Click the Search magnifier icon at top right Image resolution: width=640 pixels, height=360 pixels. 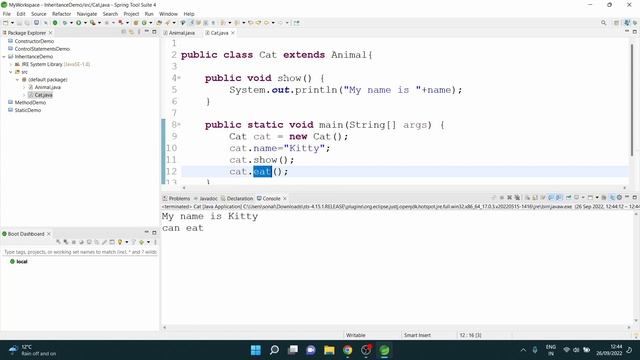(603, 23)
